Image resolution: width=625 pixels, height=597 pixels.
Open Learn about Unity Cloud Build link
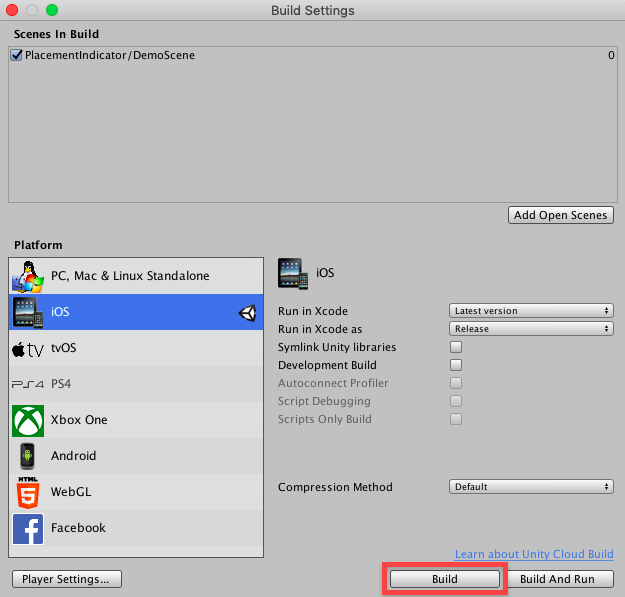pos(534,554)
